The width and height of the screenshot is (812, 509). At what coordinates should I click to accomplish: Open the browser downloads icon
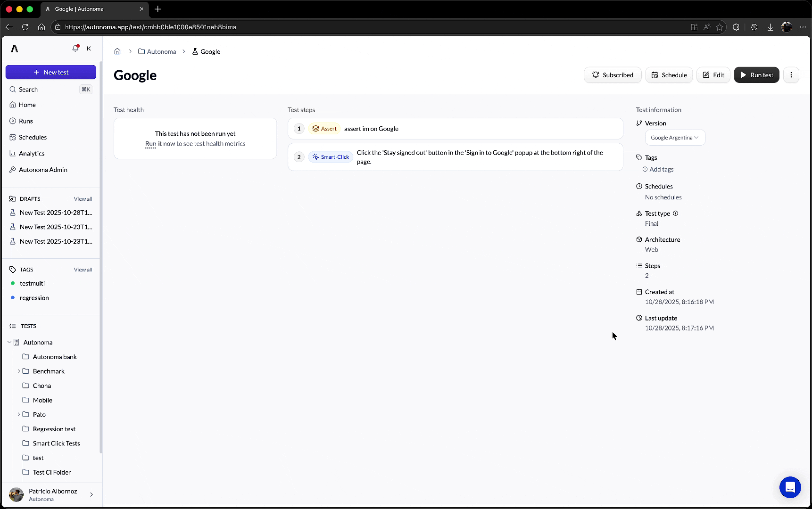click(771, 27)
